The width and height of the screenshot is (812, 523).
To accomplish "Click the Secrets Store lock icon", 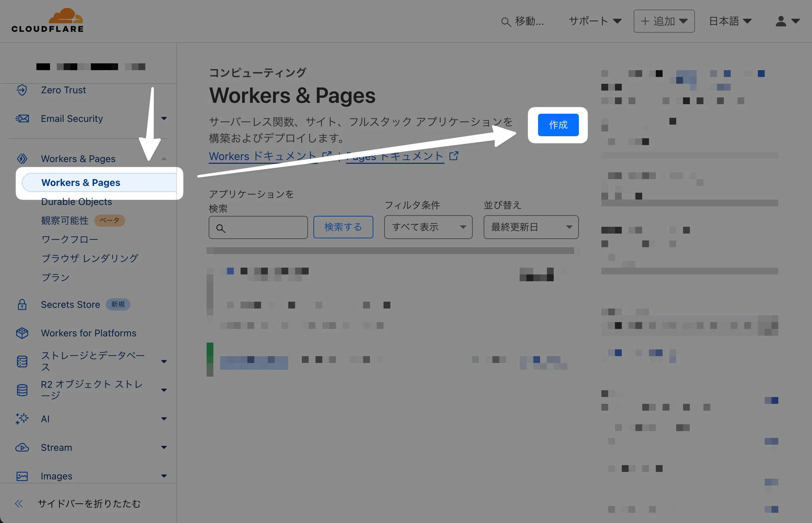I will 22,304.
